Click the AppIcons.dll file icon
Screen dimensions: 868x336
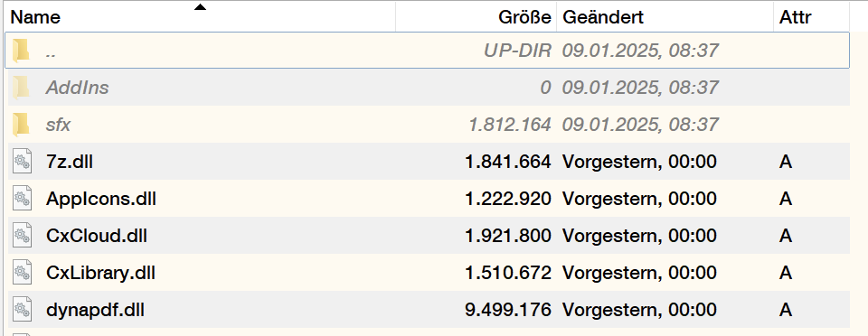(22, 199)
